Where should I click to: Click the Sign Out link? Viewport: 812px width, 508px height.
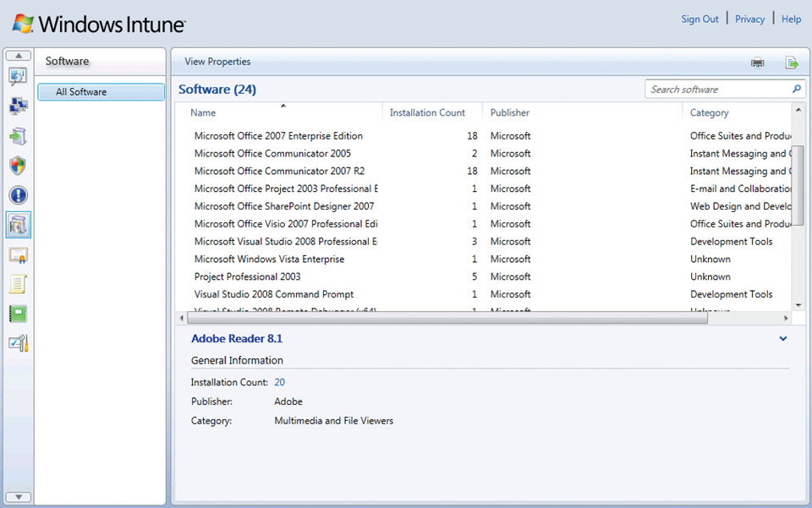pyautogui.click(x=700, y=19)
